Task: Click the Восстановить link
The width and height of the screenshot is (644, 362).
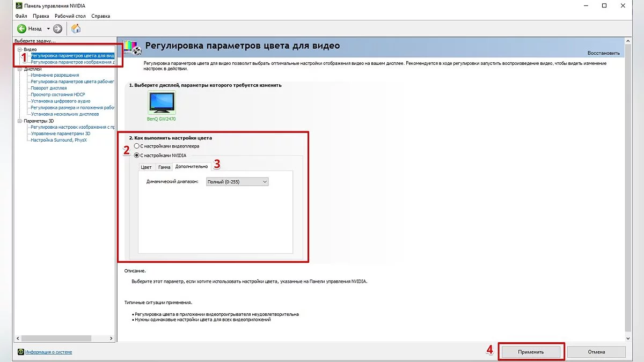Action: 603,53
